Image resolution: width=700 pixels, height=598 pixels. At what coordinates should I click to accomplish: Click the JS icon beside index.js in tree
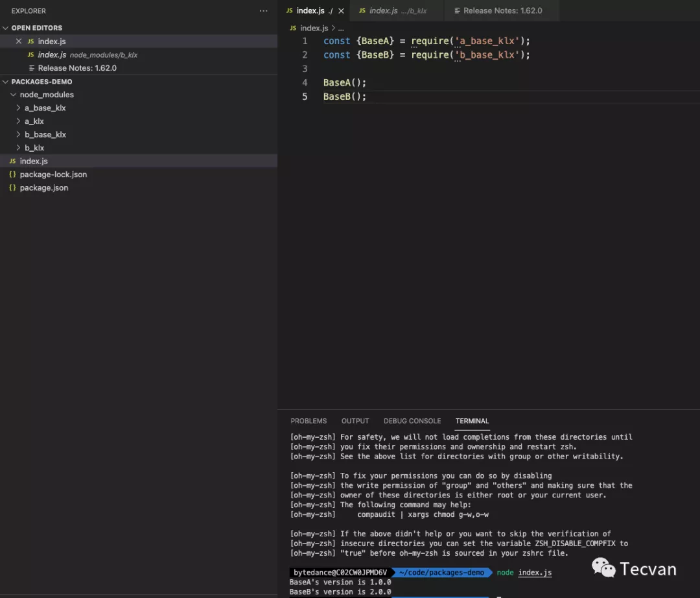(12, 161)
